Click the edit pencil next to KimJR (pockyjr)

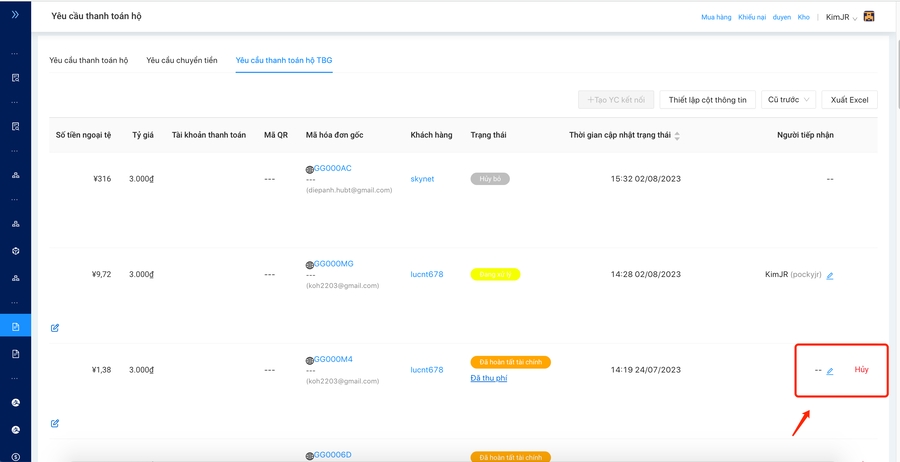[x=830, y=276]
